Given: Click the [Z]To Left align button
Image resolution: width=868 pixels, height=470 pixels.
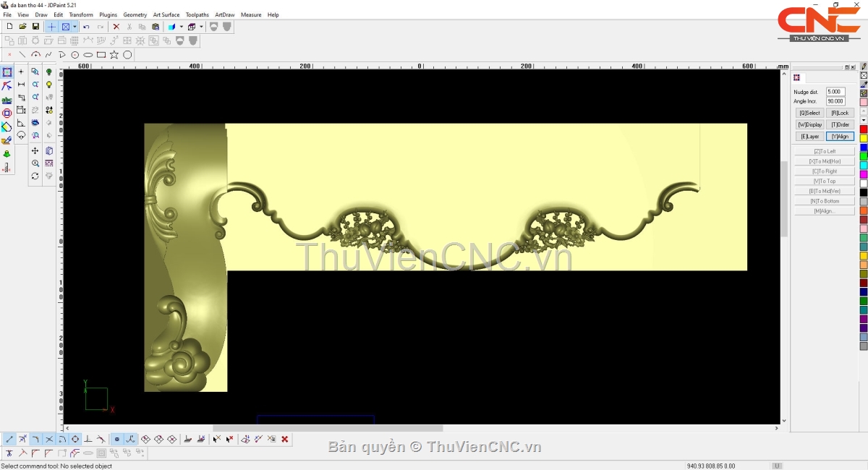Looking at the screenshot, I should 824,151.
